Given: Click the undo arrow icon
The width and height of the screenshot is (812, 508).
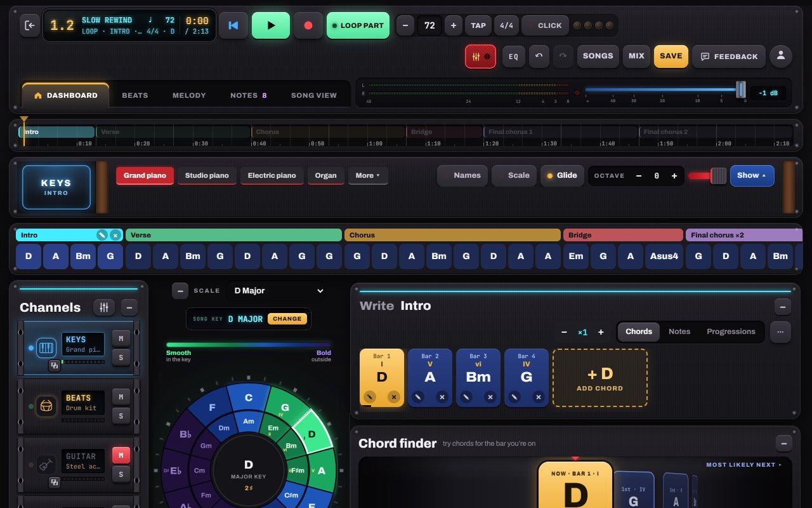Looking at the screenshot, I should pyautogui.click(x=539, y=57).
